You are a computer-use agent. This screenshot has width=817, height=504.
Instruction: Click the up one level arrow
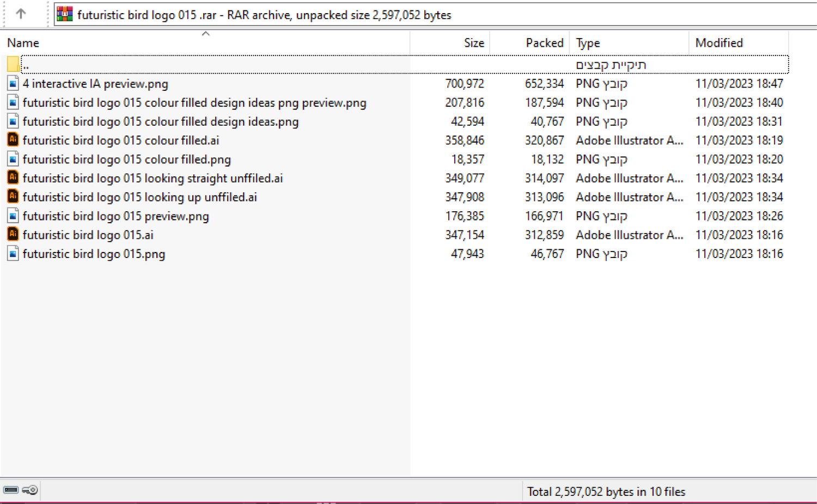coord(21,14)
